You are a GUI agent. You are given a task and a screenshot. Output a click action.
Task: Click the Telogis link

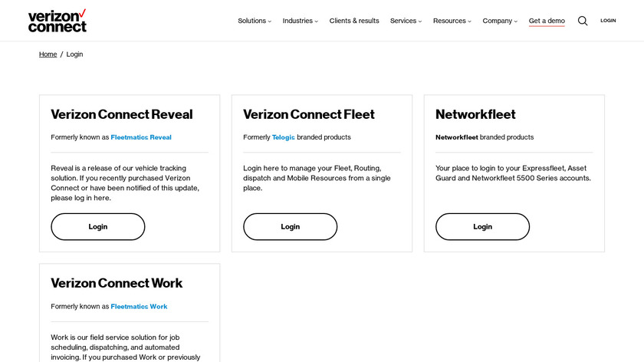click(284, 137)
